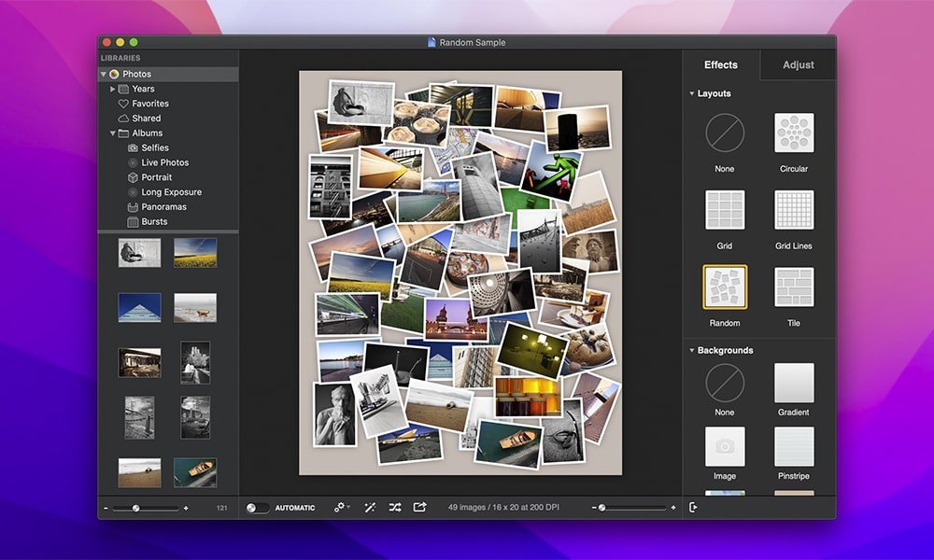Expand the Years folder
This screenshot has width=934, height=560.
[x=113, y=89]
